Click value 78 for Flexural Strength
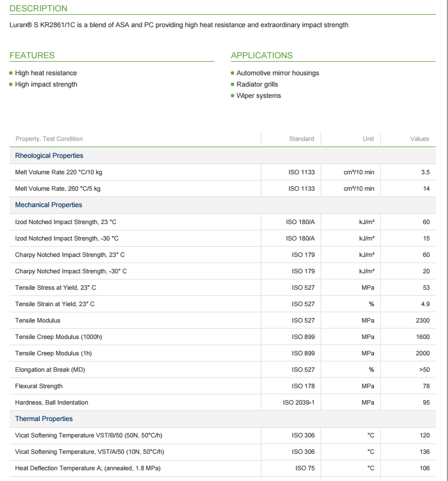Viewport: 448px width, 481px height. (x=427, y=386)
